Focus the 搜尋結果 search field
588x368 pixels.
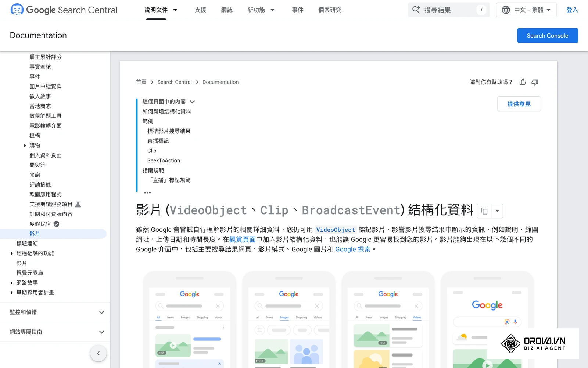tap(448, 10)
